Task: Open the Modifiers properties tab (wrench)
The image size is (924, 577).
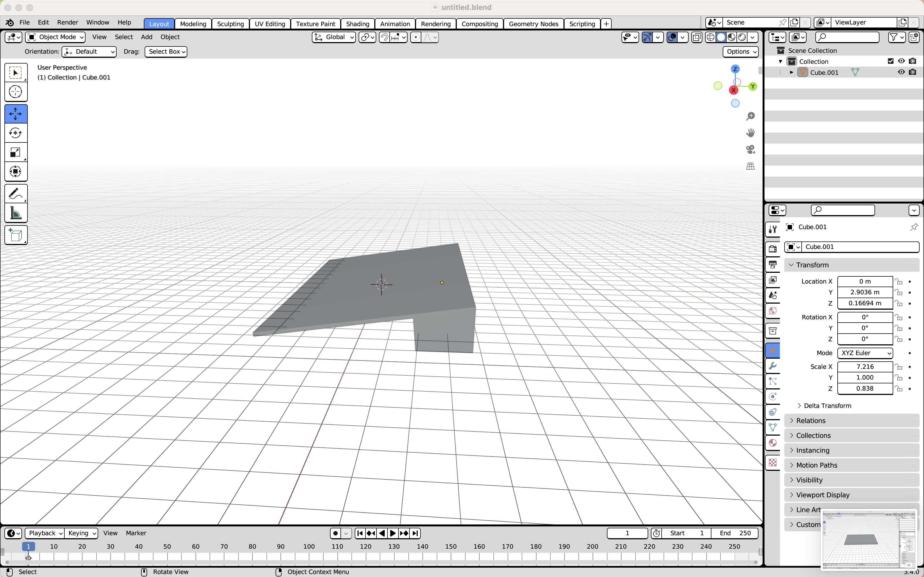Action: coord(772,366)
